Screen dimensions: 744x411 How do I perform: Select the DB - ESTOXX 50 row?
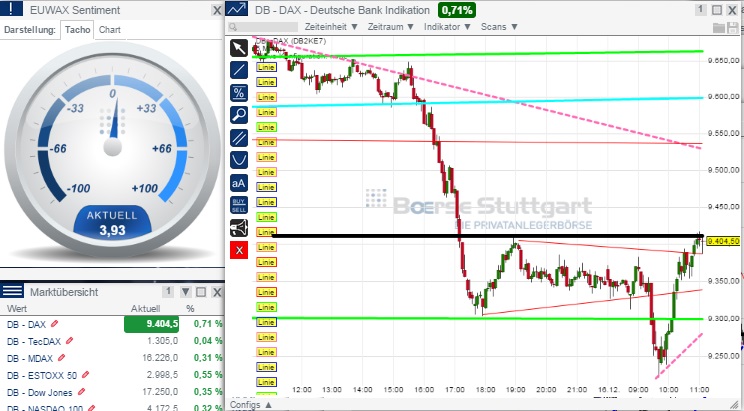112,375
